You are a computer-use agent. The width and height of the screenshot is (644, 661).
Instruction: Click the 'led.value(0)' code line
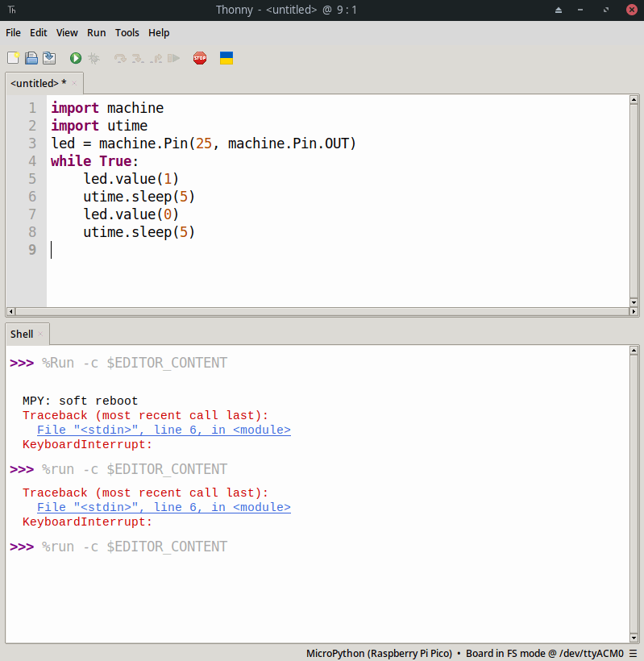pos(131,214)
